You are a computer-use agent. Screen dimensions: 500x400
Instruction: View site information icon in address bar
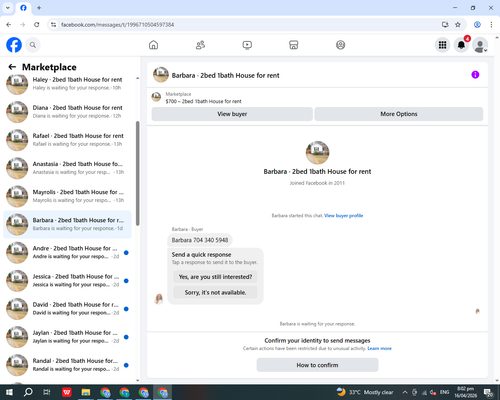click(x=53, y=25)
